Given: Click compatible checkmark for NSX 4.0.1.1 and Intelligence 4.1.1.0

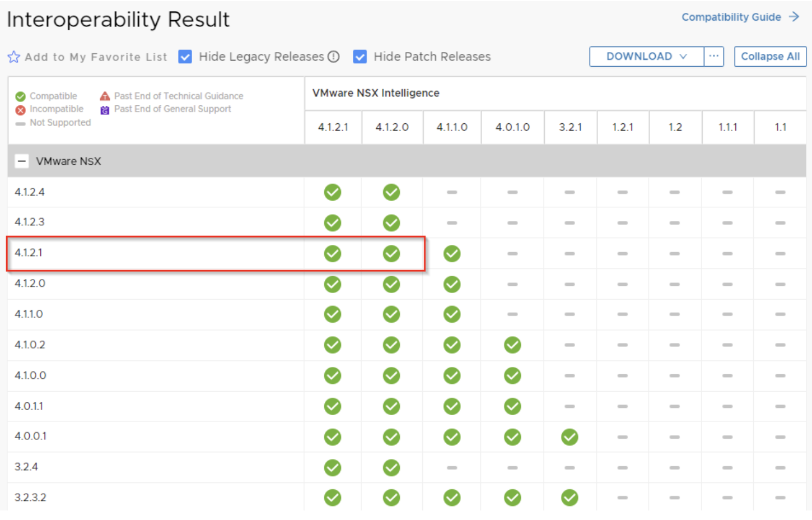Looking at the screenshot, I should (452, 406).
